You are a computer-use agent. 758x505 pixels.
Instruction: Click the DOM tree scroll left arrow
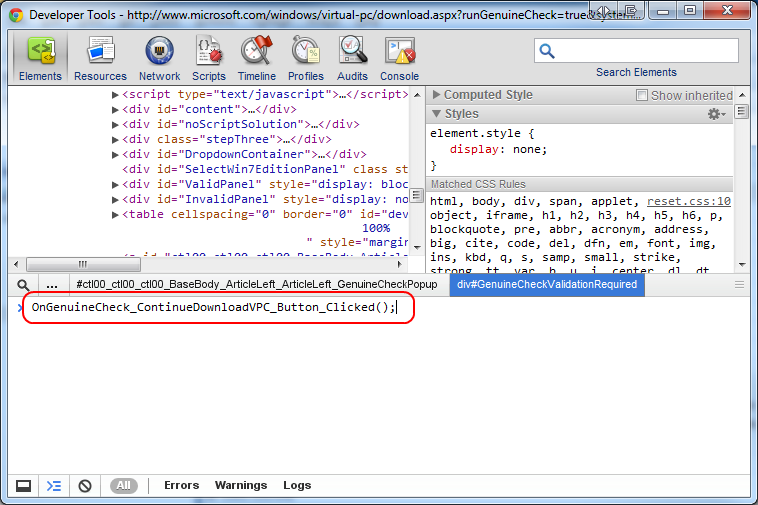16,264
